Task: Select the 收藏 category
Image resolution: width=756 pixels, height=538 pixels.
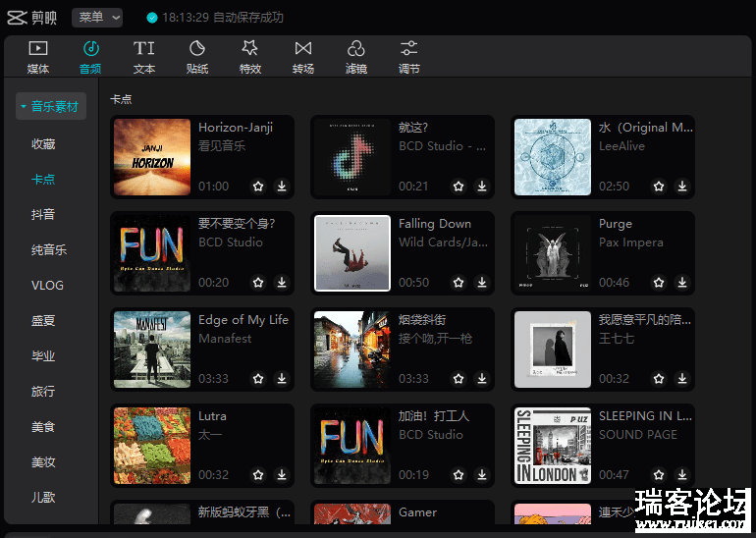Action: (43, 143)
